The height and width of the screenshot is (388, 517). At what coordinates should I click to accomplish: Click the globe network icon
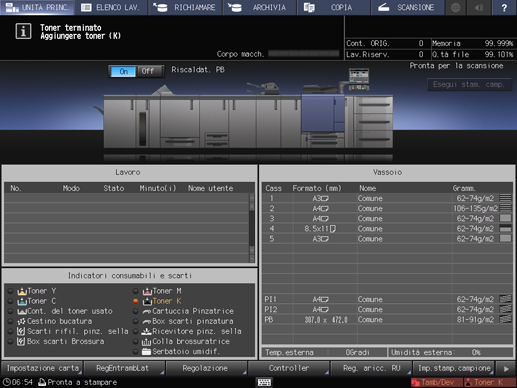[455, 7]
